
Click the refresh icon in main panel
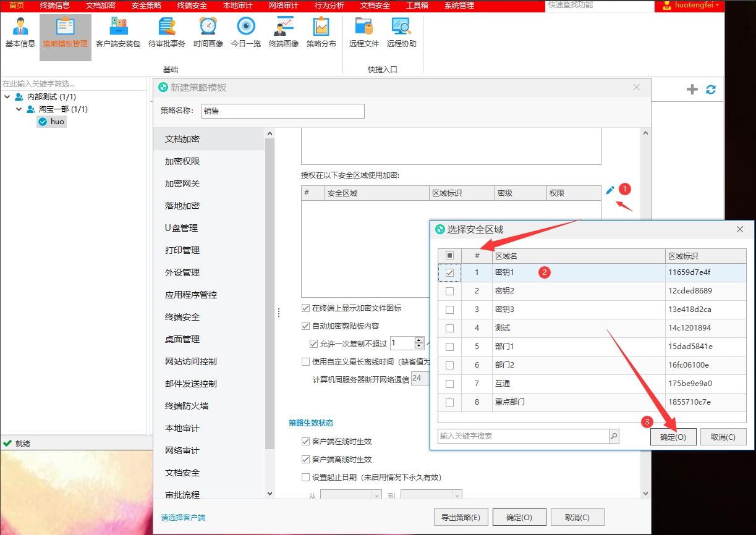point(711,90)
